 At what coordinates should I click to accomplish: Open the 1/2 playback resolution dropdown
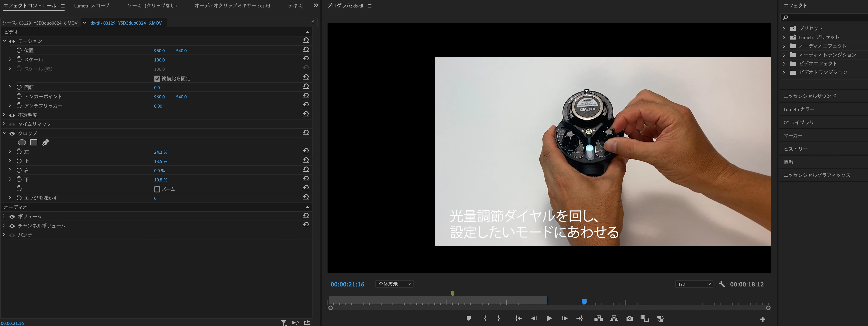(x=694, y=284)
